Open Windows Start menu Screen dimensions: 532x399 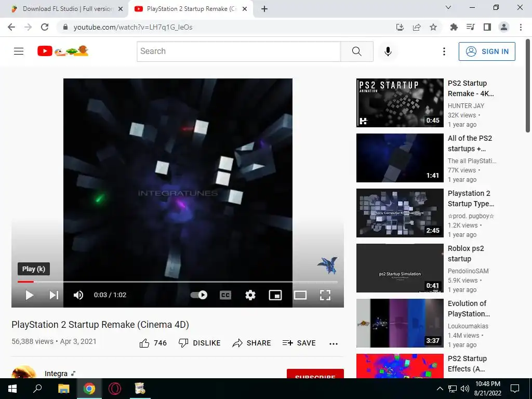coord(12,389)
